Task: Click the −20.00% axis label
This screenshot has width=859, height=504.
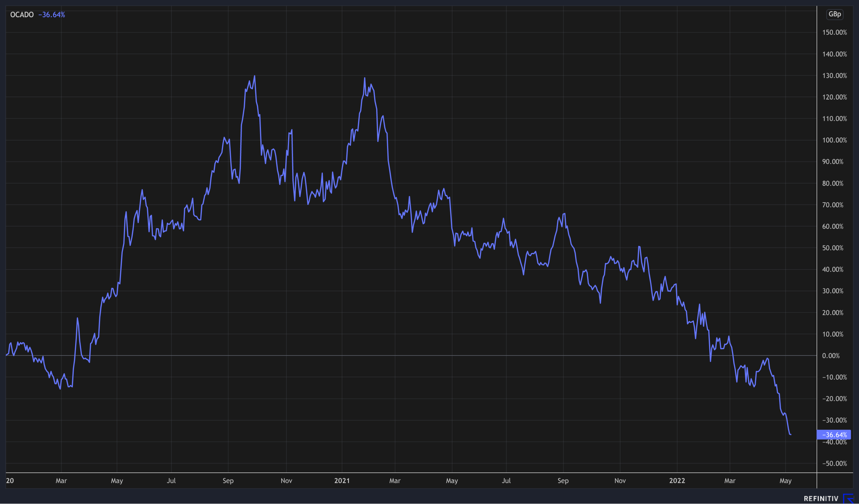Action: point(834,399)
